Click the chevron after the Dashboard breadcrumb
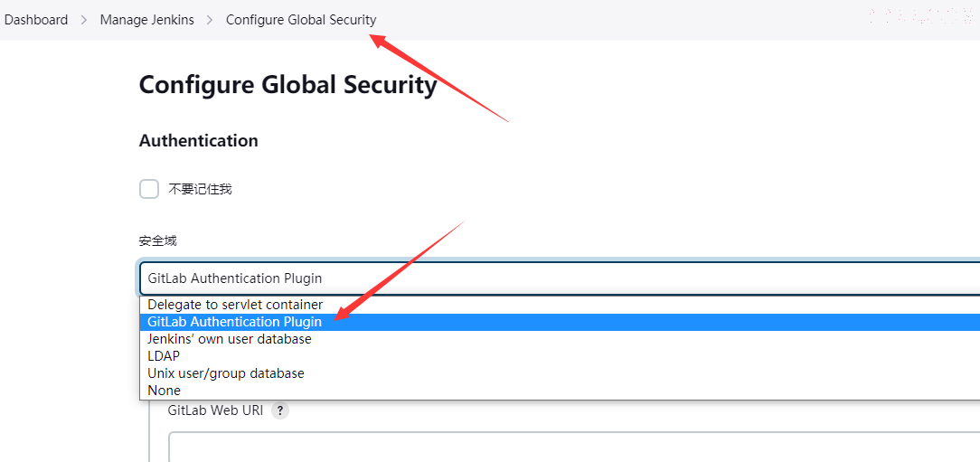980x462 pixels. (x=84, y=20)
